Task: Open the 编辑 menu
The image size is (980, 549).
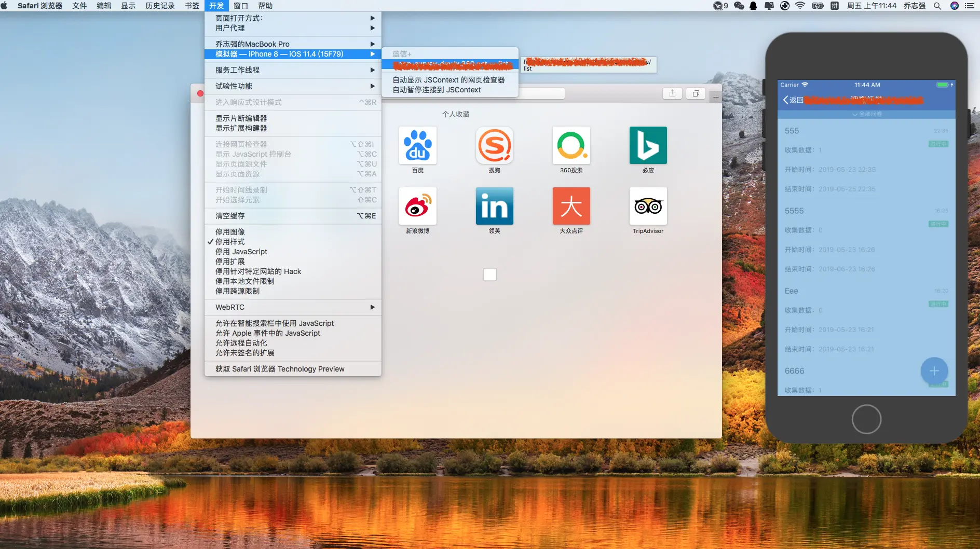Action: [104, 6]
